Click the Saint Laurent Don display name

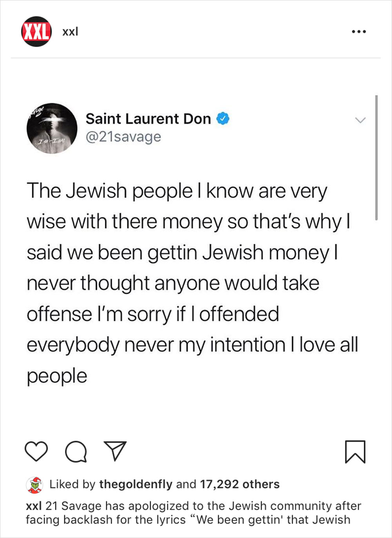(x=148, y=118)
